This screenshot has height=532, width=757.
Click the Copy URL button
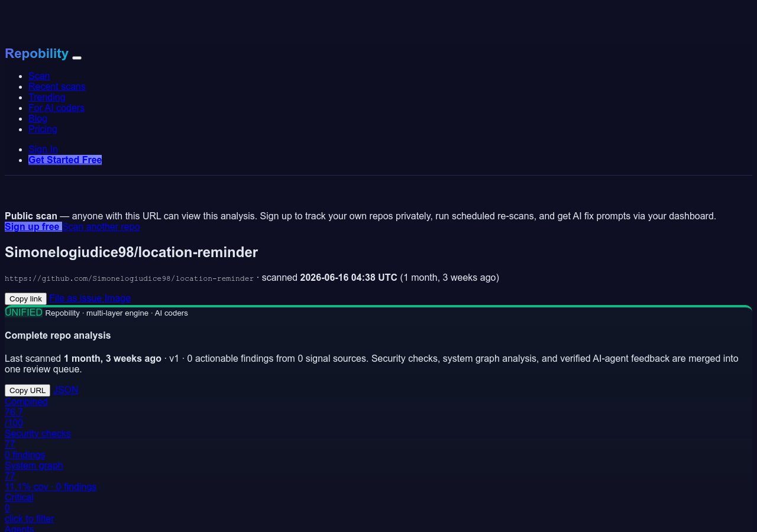click(27, 390)
